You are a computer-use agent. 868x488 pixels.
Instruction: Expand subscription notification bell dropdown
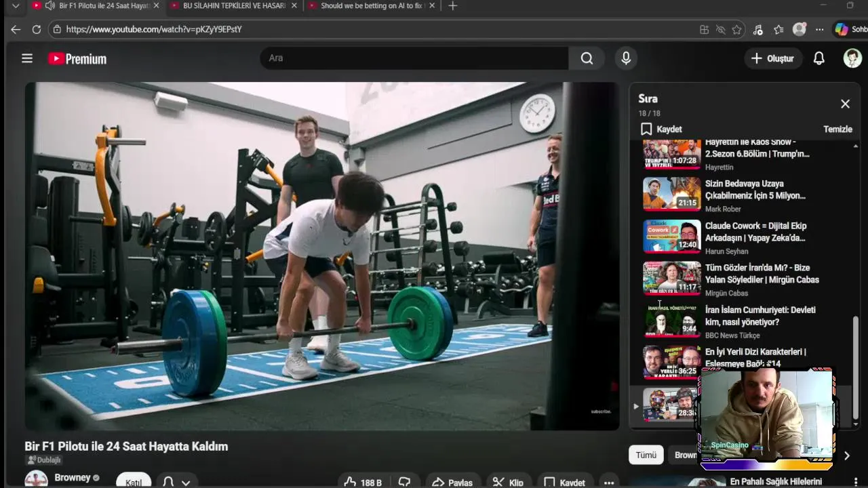177,482
